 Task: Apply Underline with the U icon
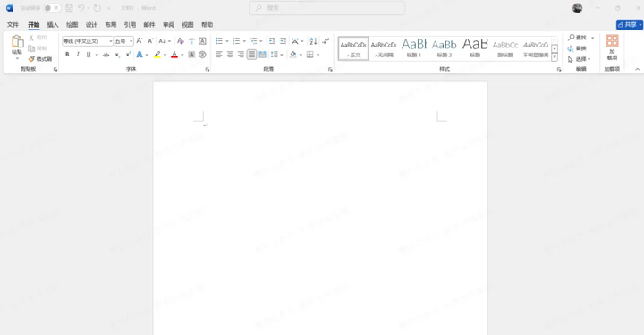pos(89,55)
